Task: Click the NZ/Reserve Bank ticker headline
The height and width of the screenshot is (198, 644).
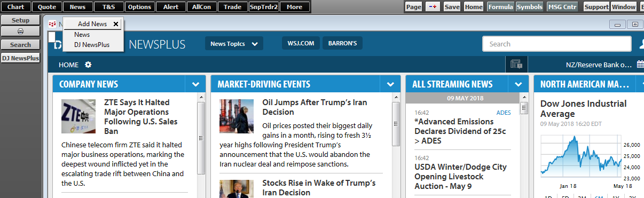Action: pyautogui.click(x=599, y=65)
